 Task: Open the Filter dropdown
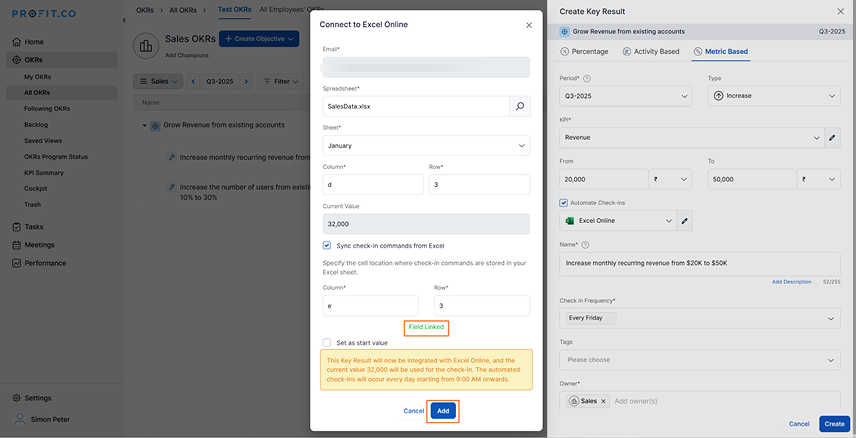point(281,81)
